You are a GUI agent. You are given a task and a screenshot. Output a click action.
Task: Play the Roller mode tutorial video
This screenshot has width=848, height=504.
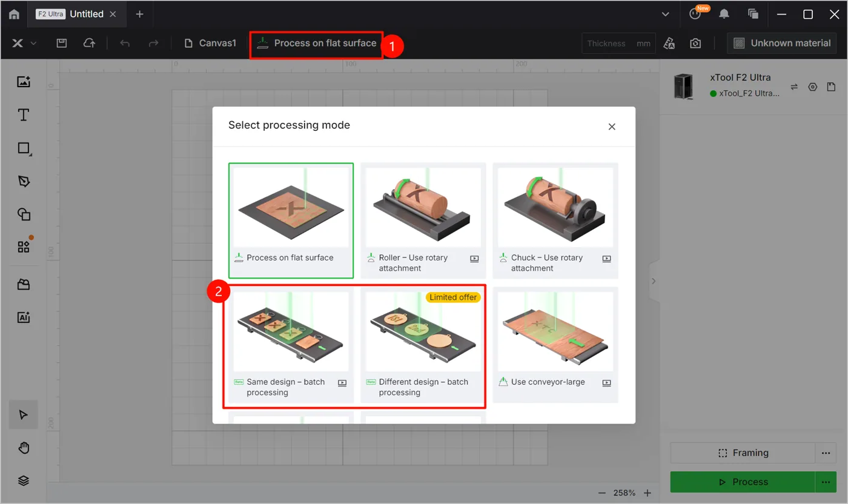(x=474, y=259)
